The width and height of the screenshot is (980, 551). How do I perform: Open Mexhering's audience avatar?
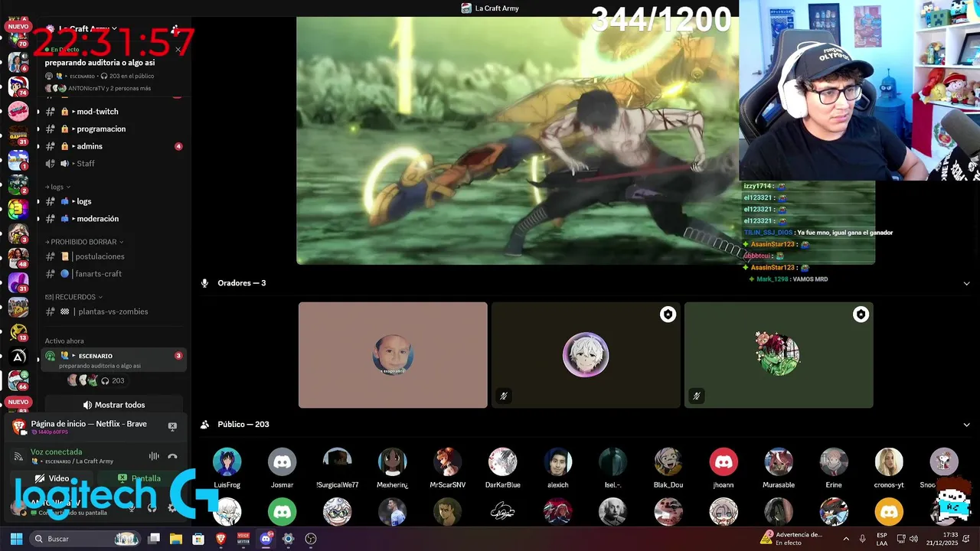click(x=392, y=461)
